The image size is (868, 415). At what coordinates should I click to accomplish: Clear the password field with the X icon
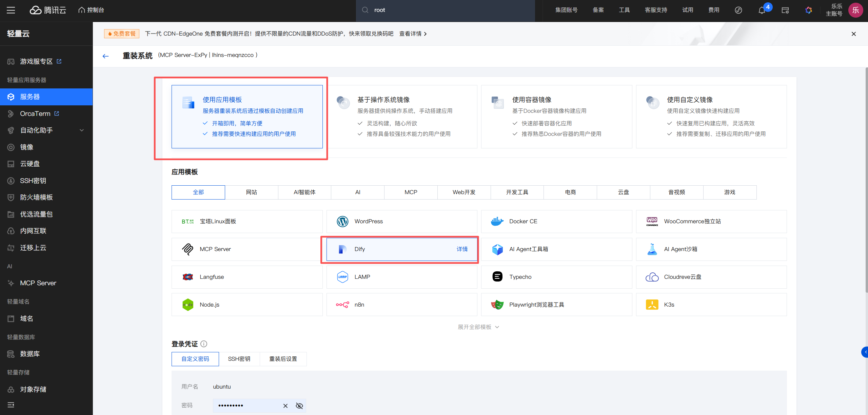(285, 406)
